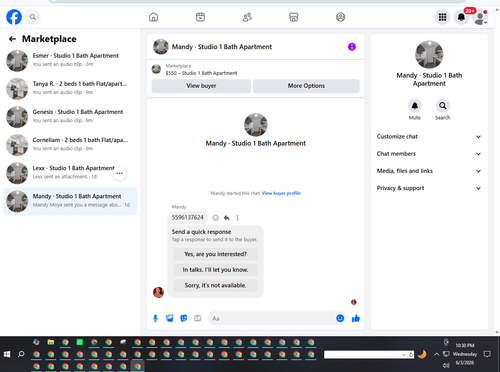Open the Tanya R. 2 beds flat chat

(x=70, y=89)
